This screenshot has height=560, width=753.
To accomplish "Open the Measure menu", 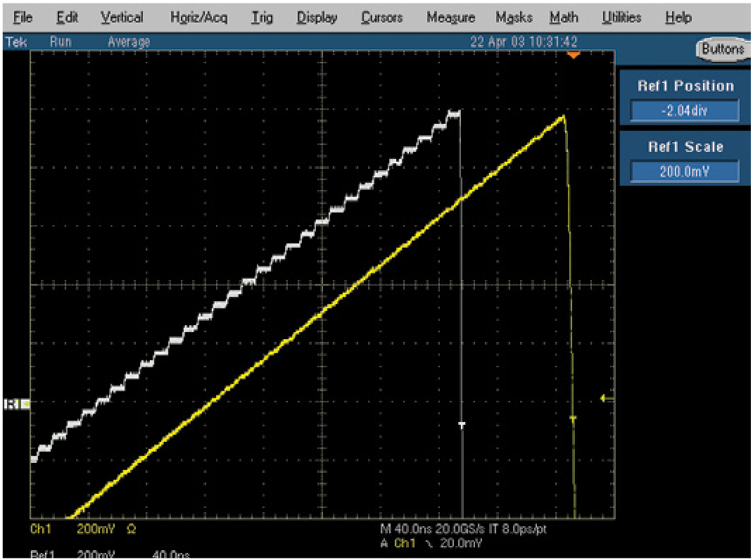I will click(x=450, y=17).
